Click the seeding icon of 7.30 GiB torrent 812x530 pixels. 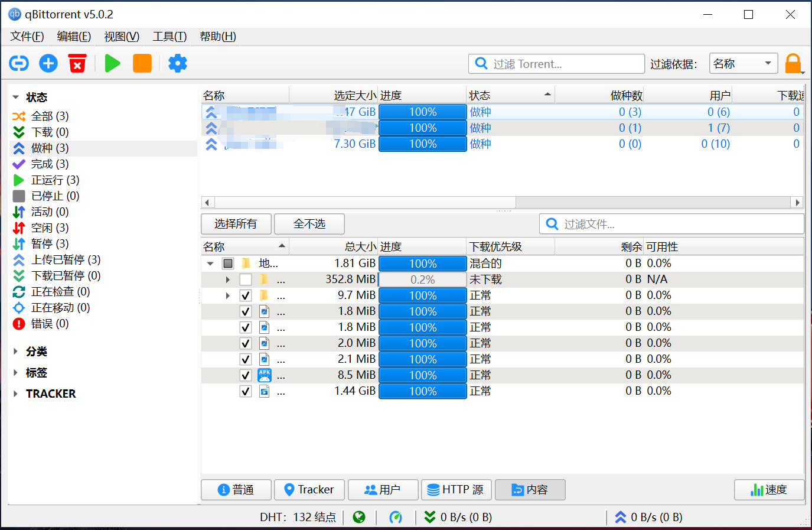[x=211, y=144]
